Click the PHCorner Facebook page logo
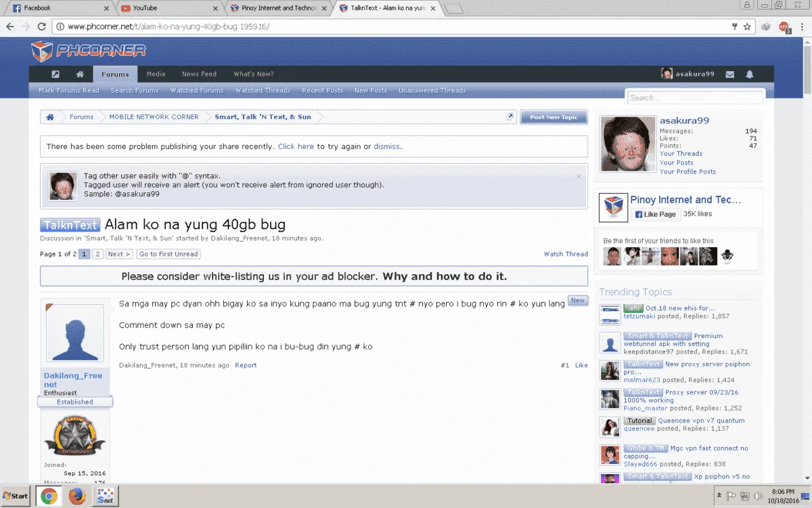Viewport: 812px width, 508px height. (614, 207)
